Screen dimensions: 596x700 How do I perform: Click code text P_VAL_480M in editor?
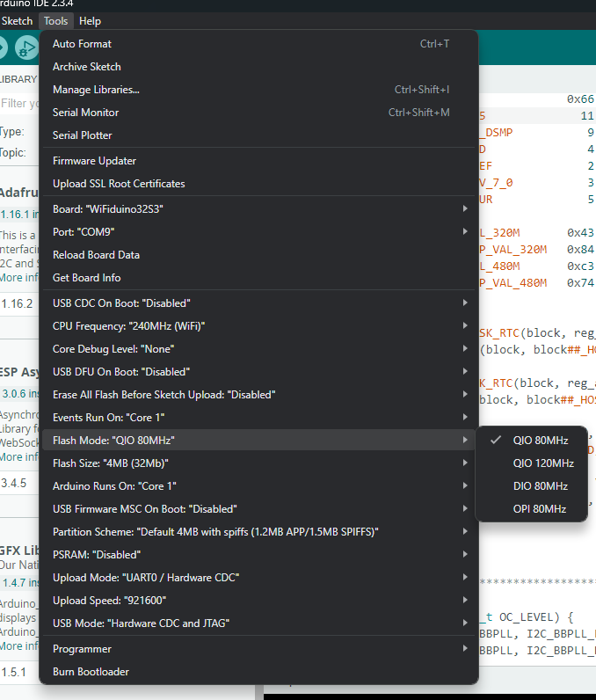point(513,282)
